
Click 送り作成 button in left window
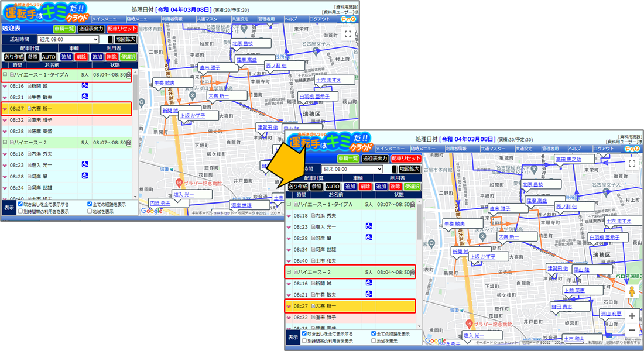tap(14, 57)
